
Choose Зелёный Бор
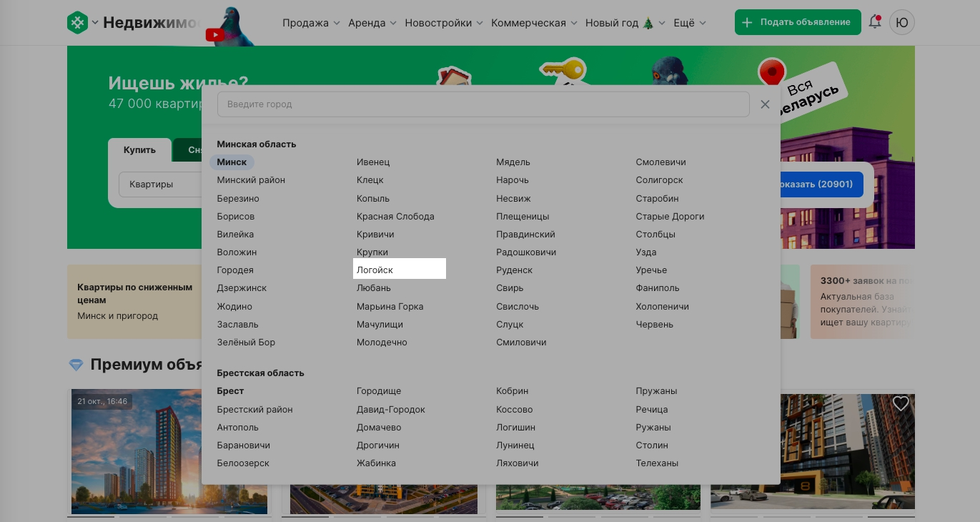(x=246, y=343)
